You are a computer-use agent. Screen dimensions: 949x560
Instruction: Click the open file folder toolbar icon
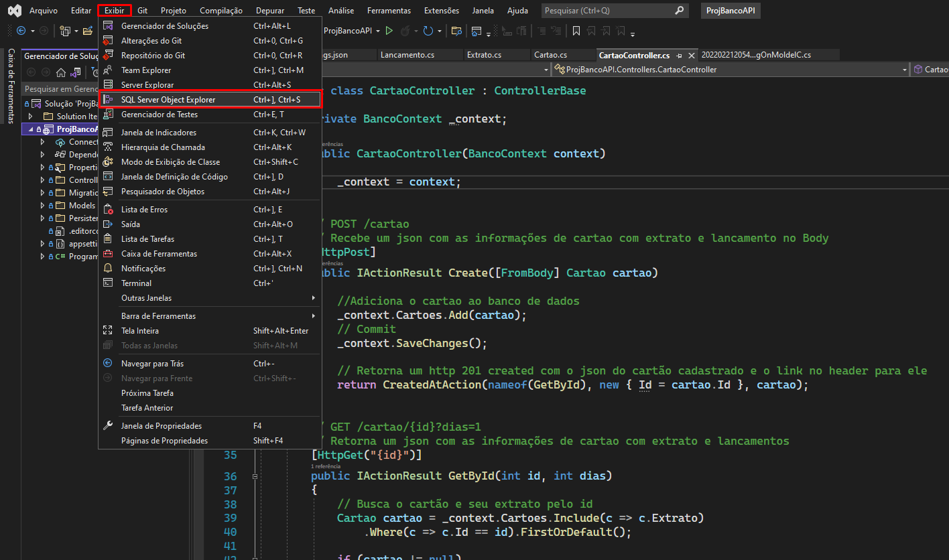point(88,31)
